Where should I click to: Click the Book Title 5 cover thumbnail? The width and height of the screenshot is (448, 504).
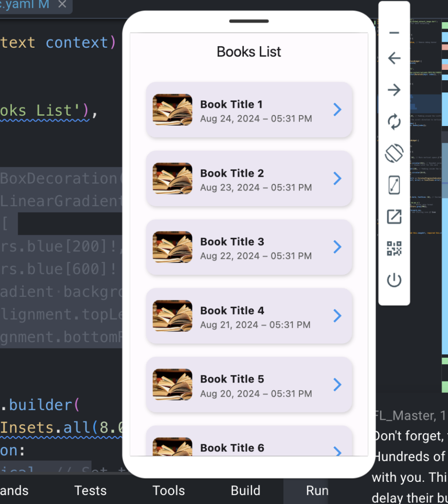click(x=172, y=384)
